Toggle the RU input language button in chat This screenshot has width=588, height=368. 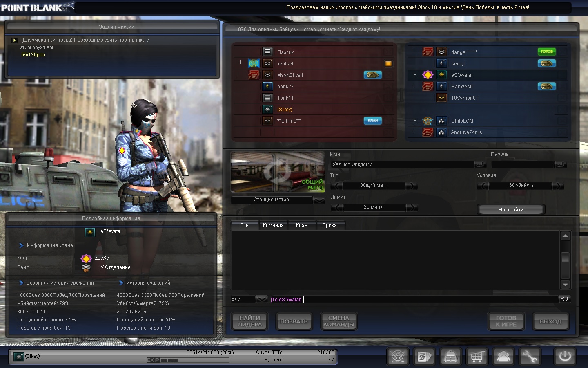point(564,299)
